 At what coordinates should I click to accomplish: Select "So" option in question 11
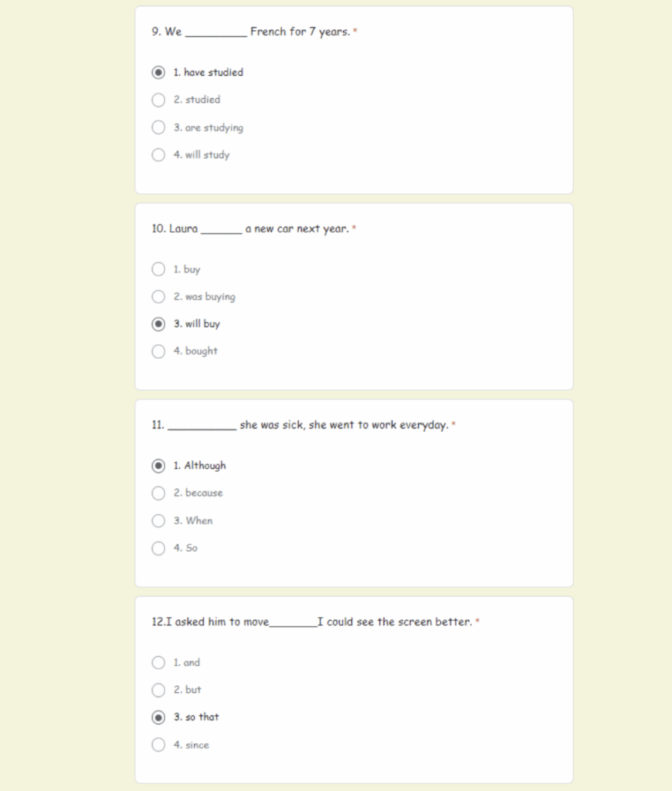click(158, 548)
